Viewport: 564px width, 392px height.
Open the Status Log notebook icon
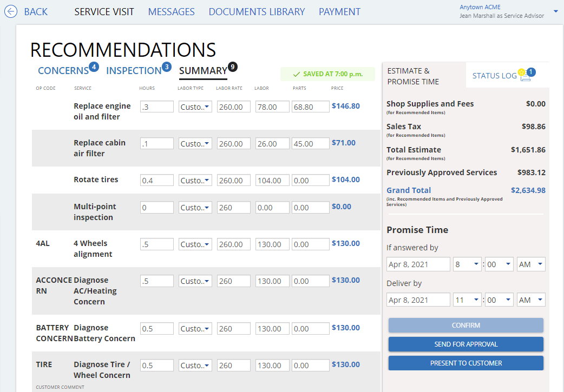pos(526,78)
